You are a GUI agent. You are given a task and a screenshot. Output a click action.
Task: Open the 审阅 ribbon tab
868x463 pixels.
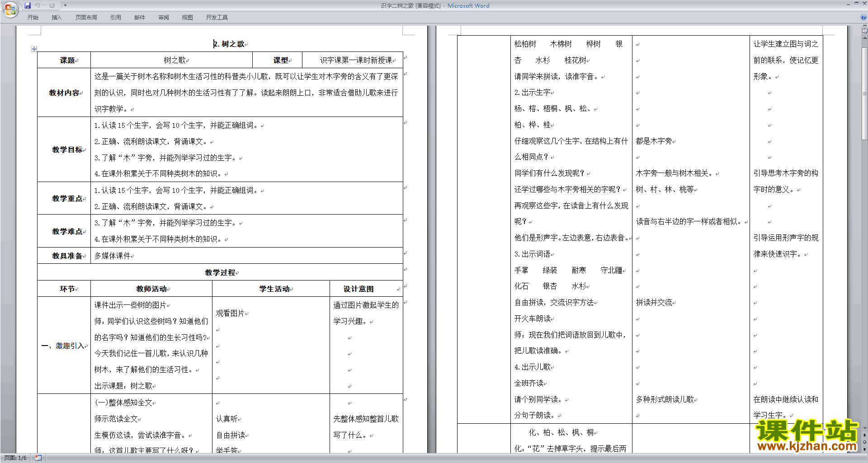click(164, 17)
